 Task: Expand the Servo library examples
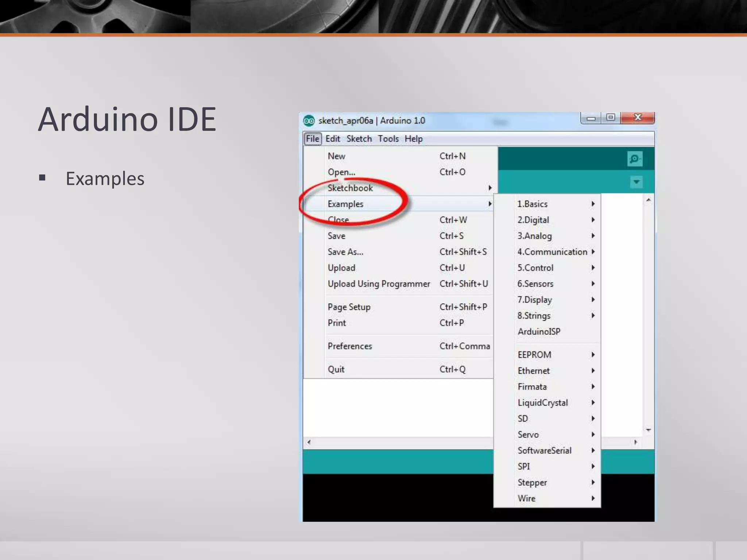(x=547, y=435)
